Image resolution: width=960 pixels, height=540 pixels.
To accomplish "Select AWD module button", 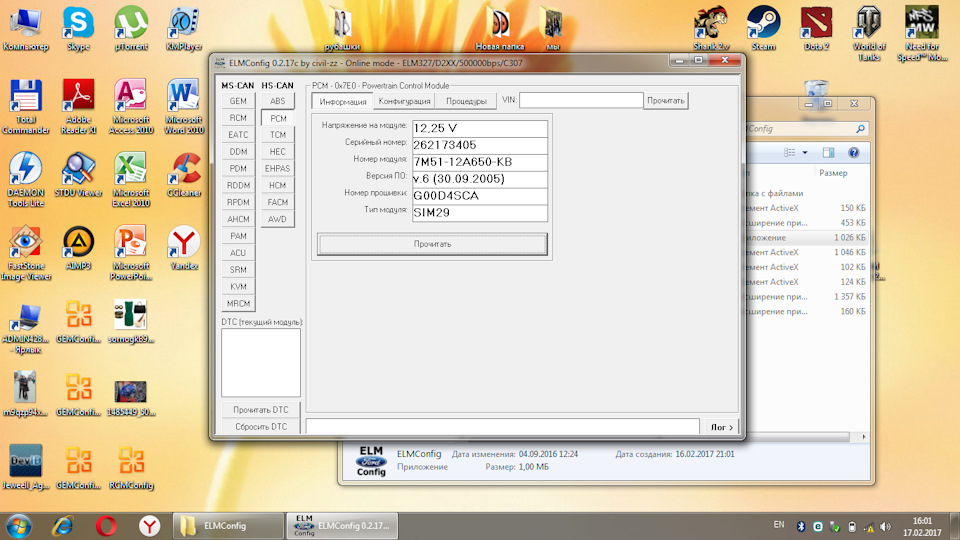I will click(x=277, y=219).
